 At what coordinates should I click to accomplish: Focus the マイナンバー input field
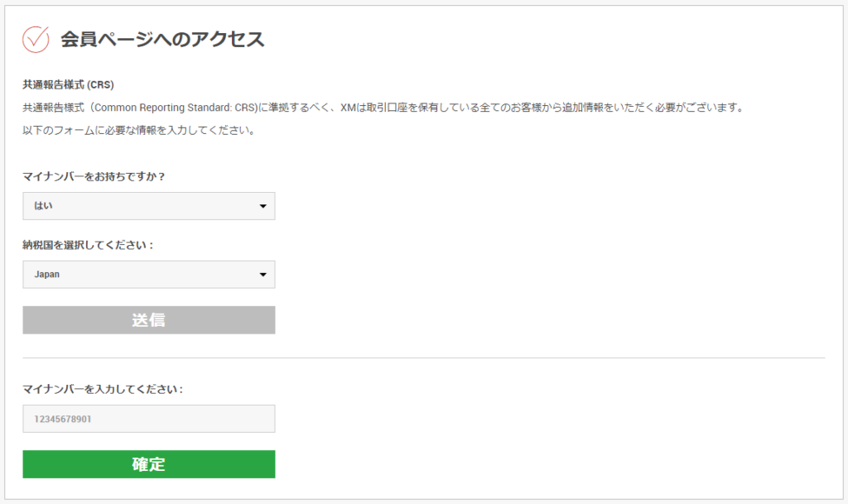click(149, 419)
